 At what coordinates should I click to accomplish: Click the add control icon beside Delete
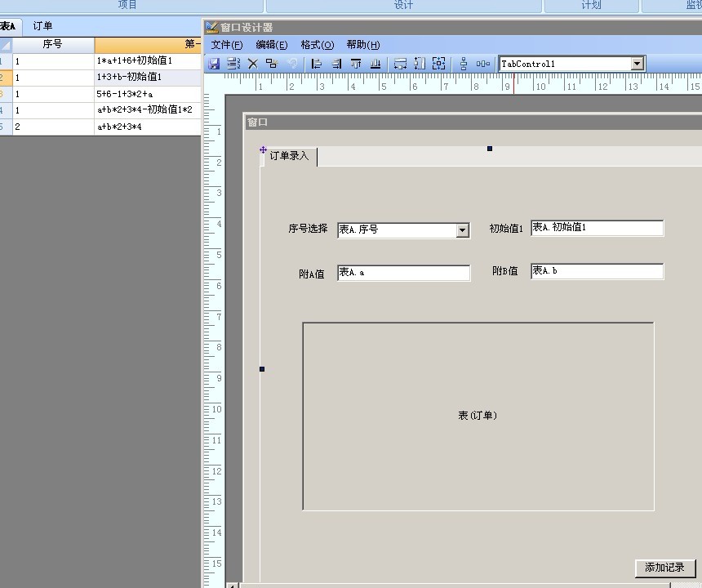[272, 64]
